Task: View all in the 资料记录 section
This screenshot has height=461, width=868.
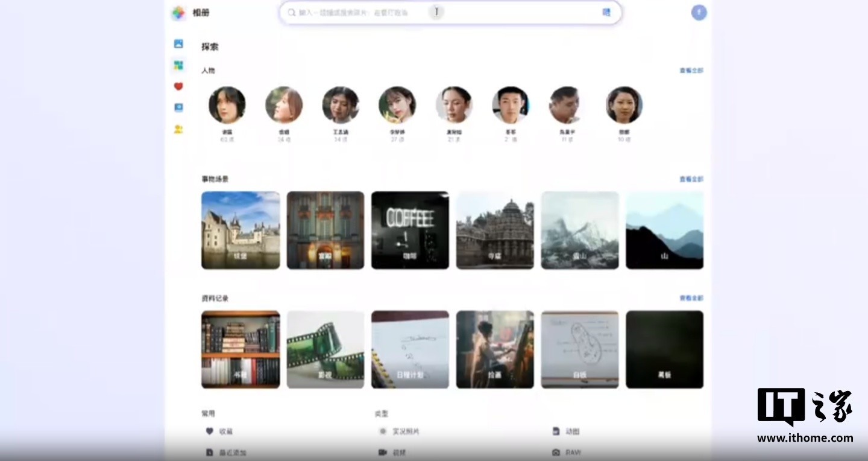Action: click(691, 298)
